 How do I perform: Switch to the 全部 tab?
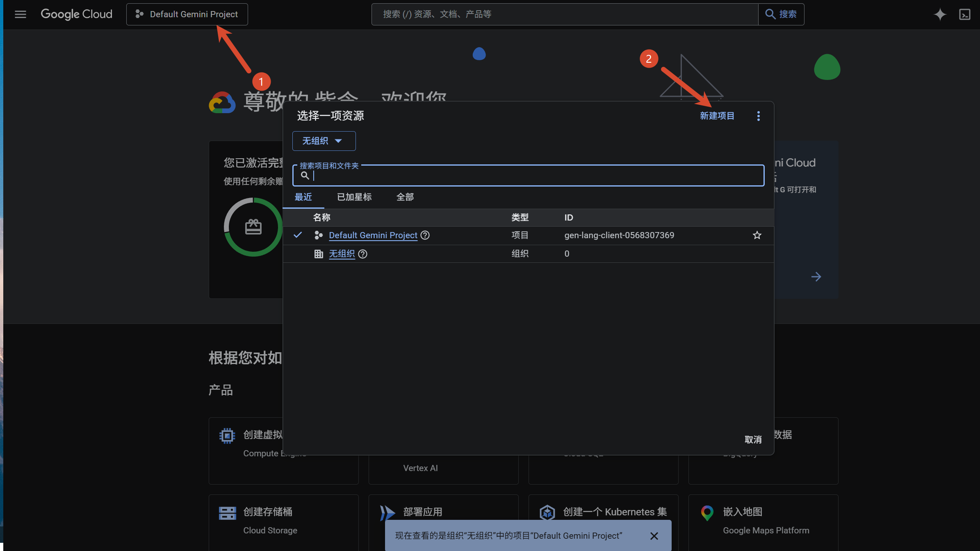(x=405, y=197)
